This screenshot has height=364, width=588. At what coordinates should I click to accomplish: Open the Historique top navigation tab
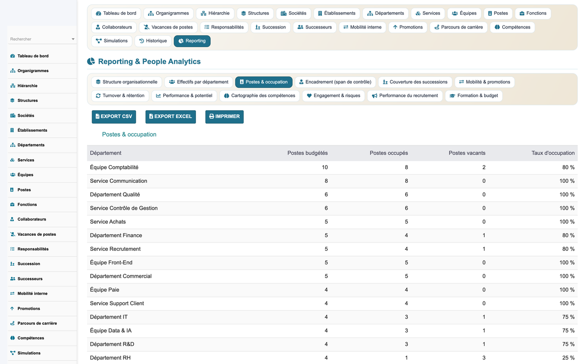pos(153,41)
